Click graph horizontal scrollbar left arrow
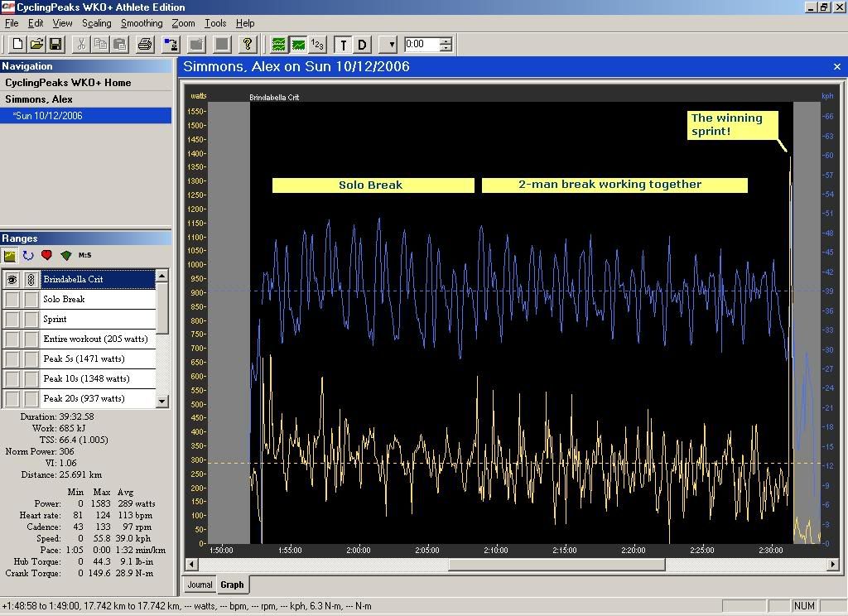Viewport: 848px width, 616px height. point(191,564)
